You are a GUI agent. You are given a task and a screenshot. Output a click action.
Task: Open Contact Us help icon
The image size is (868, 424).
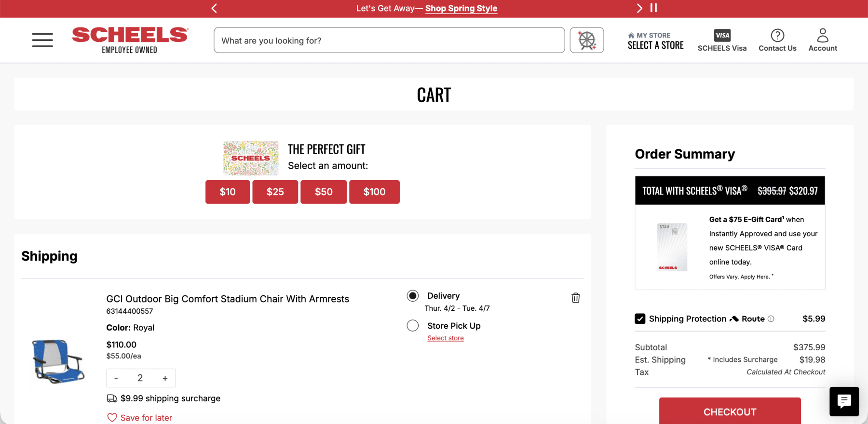click(x=777, y=40)
